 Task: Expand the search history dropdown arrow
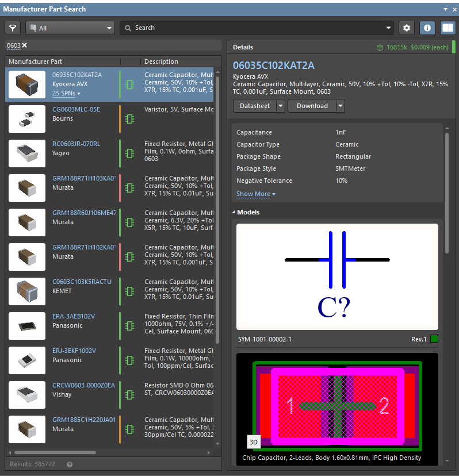[x=389, y=28]
